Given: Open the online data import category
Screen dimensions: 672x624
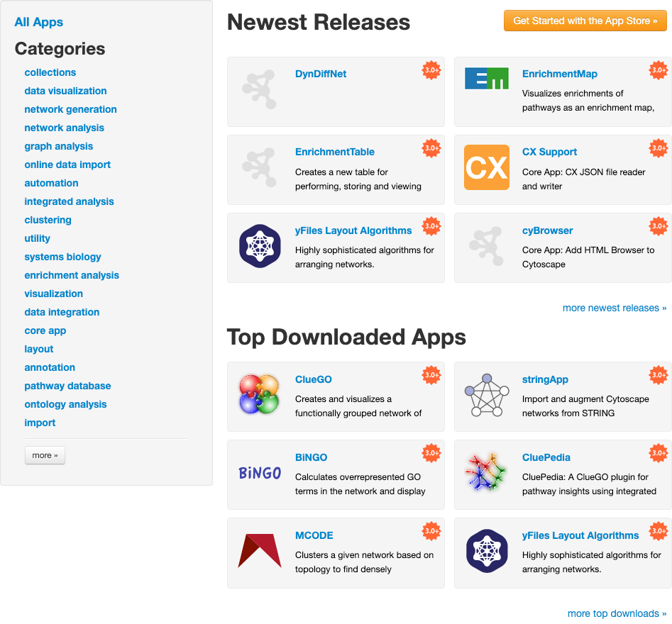Looking at the screenshot, I should (67, 165).
